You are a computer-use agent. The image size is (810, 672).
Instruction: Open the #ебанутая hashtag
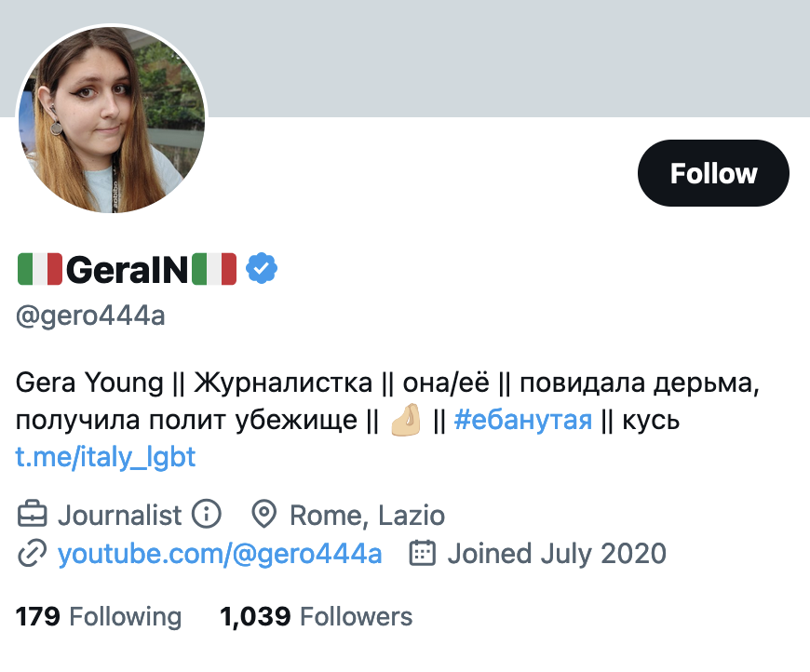523,421
